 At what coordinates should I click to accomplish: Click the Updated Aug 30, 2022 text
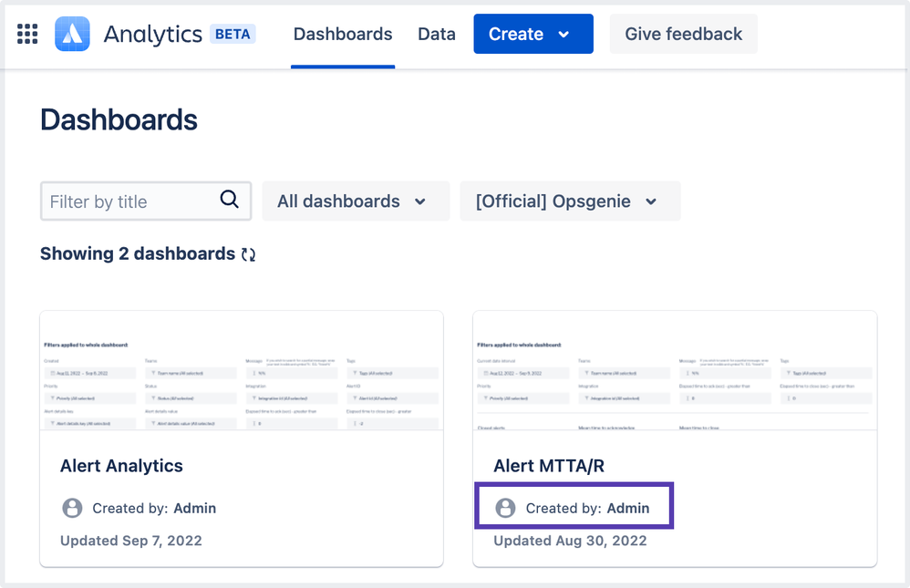click(570, 541)
